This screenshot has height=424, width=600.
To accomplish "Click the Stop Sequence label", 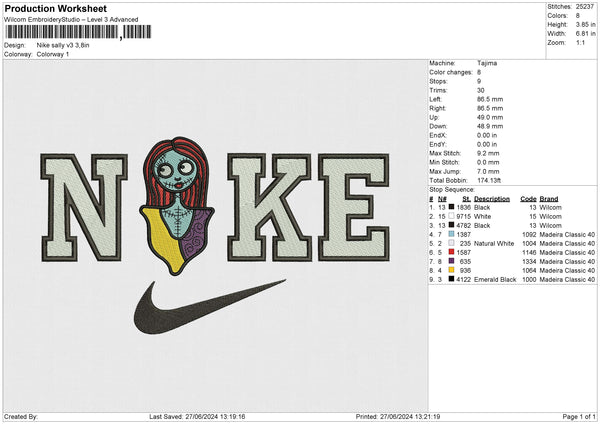I will click(452, 189).
